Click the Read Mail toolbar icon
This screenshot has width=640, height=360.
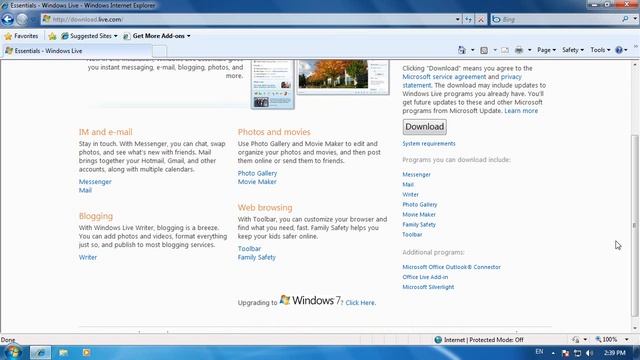[x=505, y=50]
